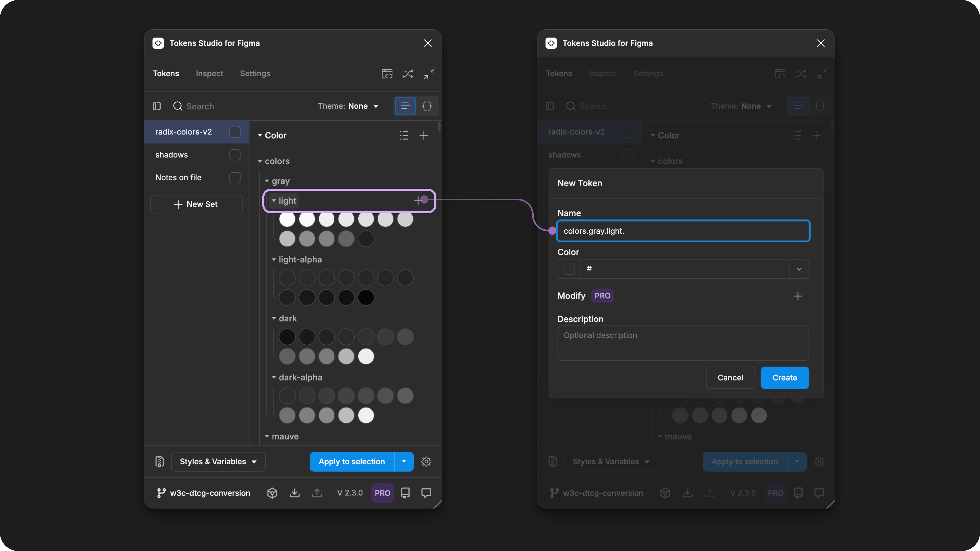Switch to Tokens tab in left window
Image resolution: width=980 pixels, height=551 pixels.
click(x=165, y=74)
